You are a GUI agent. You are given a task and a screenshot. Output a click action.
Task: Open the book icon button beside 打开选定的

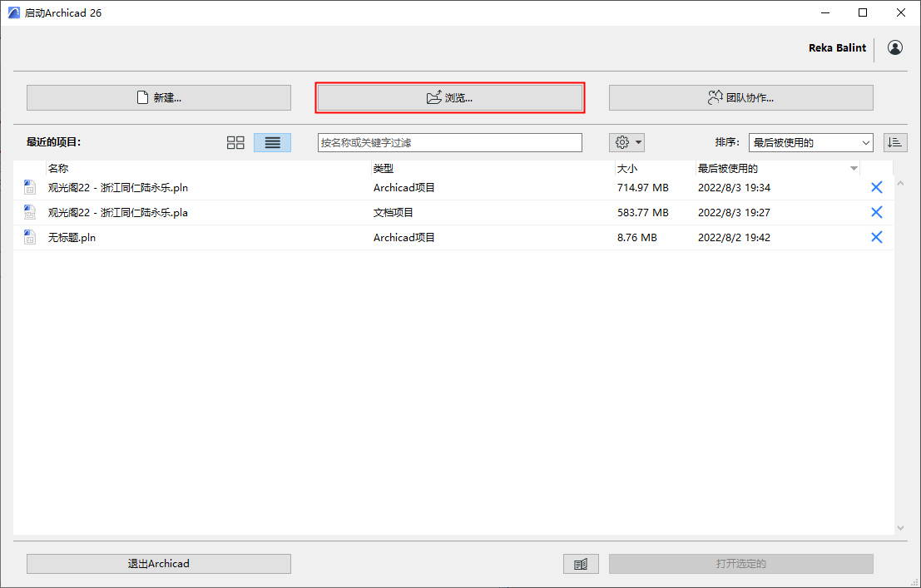(581, 564)
